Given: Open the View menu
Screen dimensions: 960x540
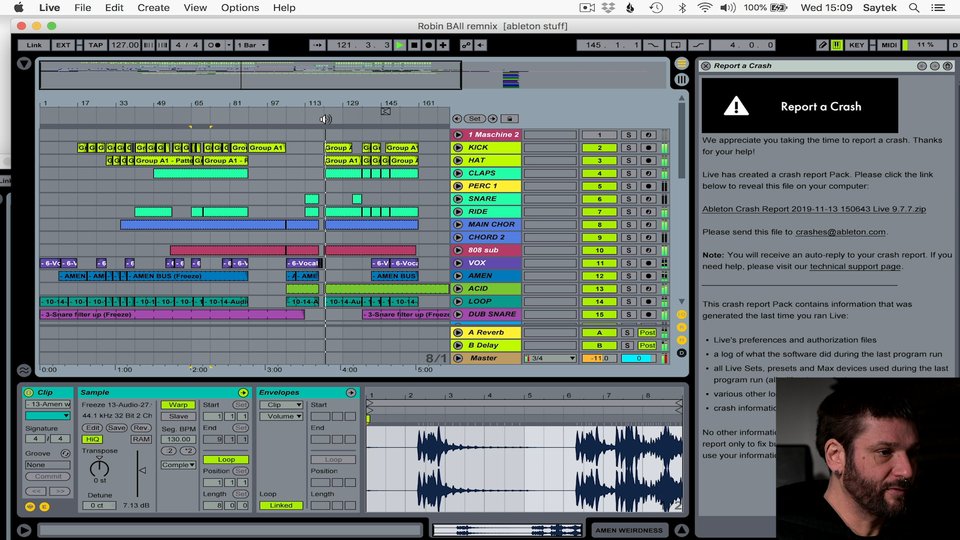Looking at the screenshot, I should click(195, 7).
